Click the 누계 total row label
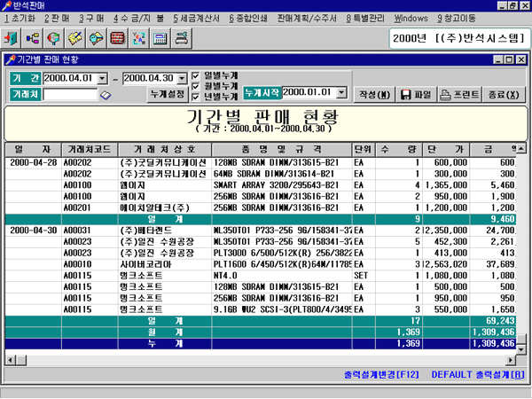Viewport: 532px width, 399px height. coord(165,343)
